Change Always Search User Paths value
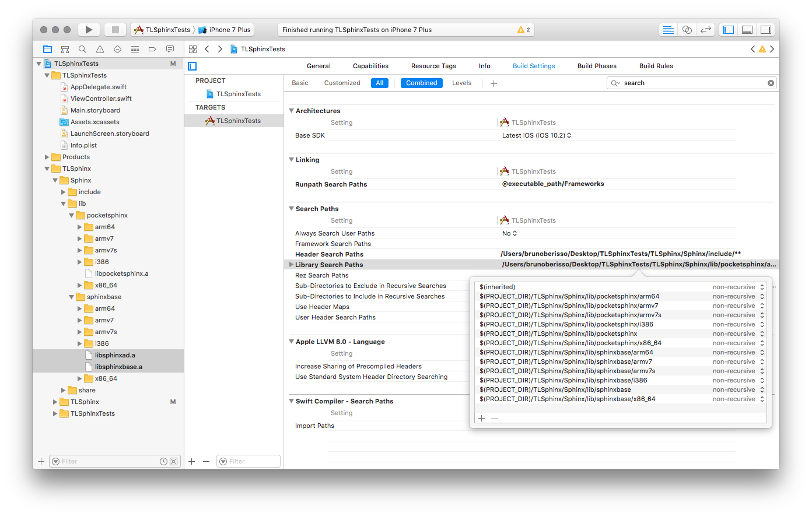 510,233
